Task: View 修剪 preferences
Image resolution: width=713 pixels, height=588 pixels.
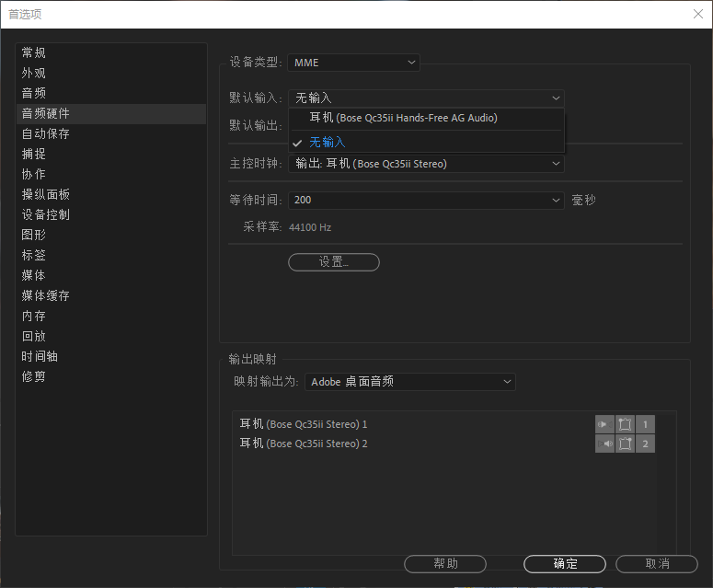Action: (111, 376)
